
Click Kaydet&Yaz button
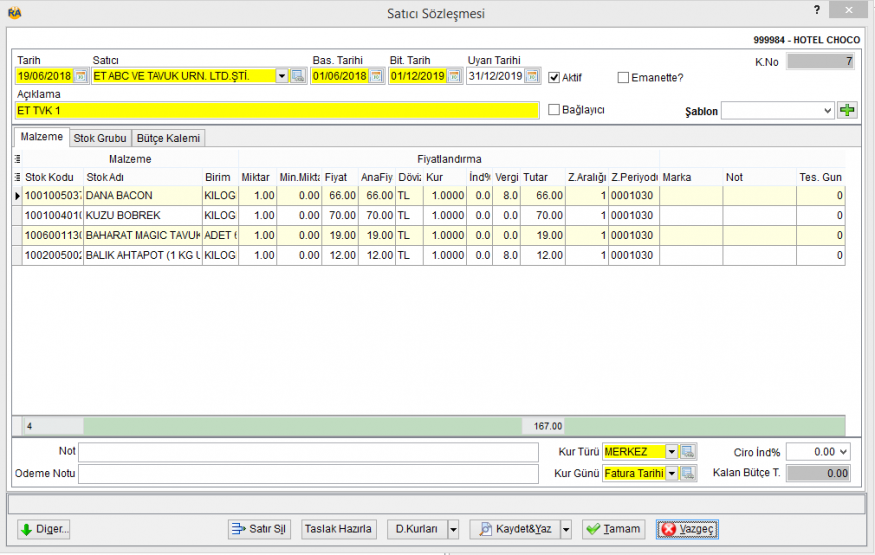[x=515, y=529]
